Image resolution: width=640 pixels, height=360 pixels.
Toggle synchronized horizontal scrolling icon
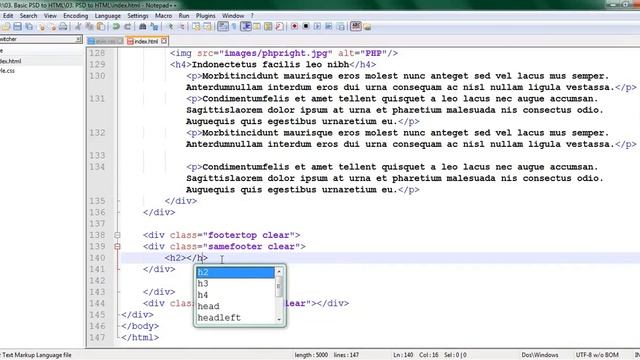coord(208,27)
